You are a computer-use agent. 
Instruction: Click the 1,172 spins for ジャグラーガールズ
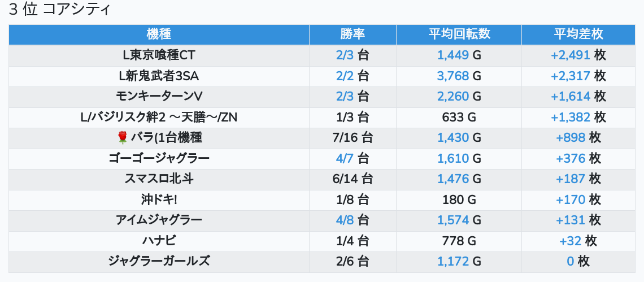453,261
